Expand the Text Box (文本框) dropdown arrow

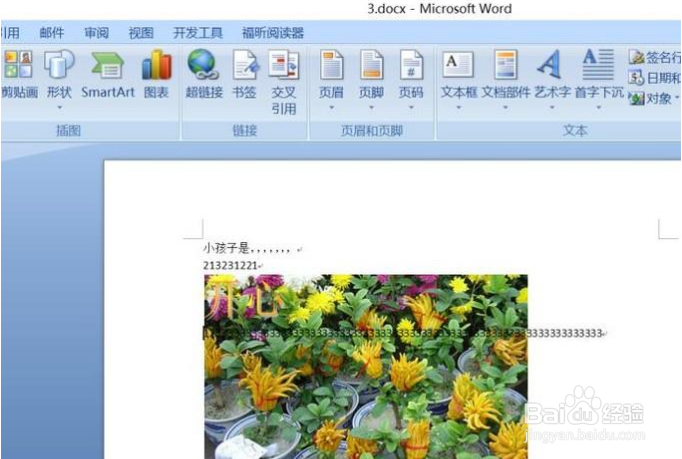coord(458,107)
